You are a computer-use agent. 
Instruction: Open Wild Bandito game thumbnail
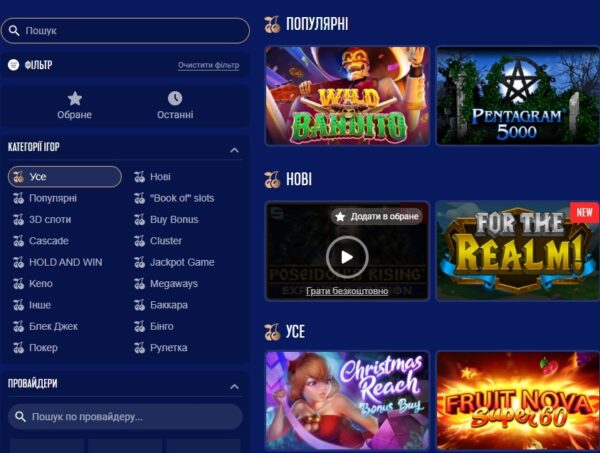[x=347, y=96]
